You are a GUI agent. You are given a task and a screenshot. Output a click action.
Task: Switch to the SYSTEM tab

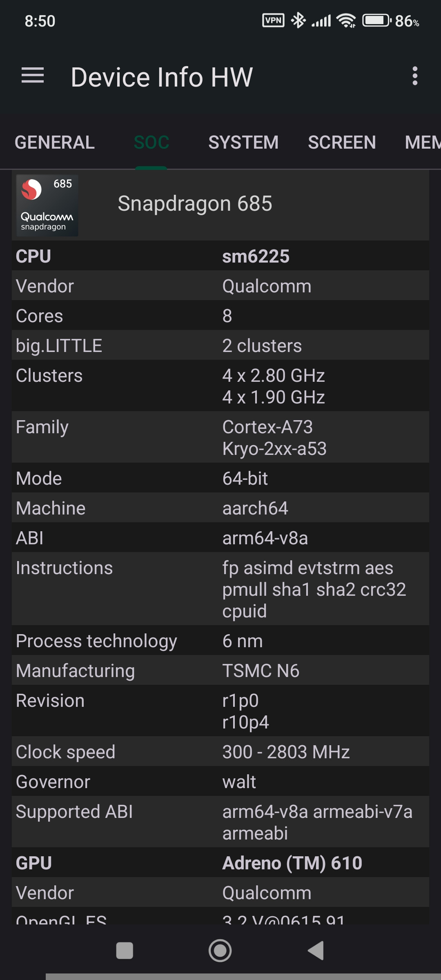pos(243,143)
